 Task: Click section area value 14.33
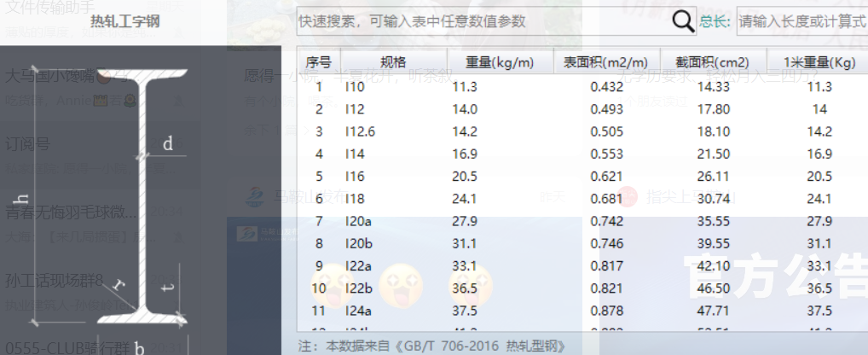(x=713, y=87)
